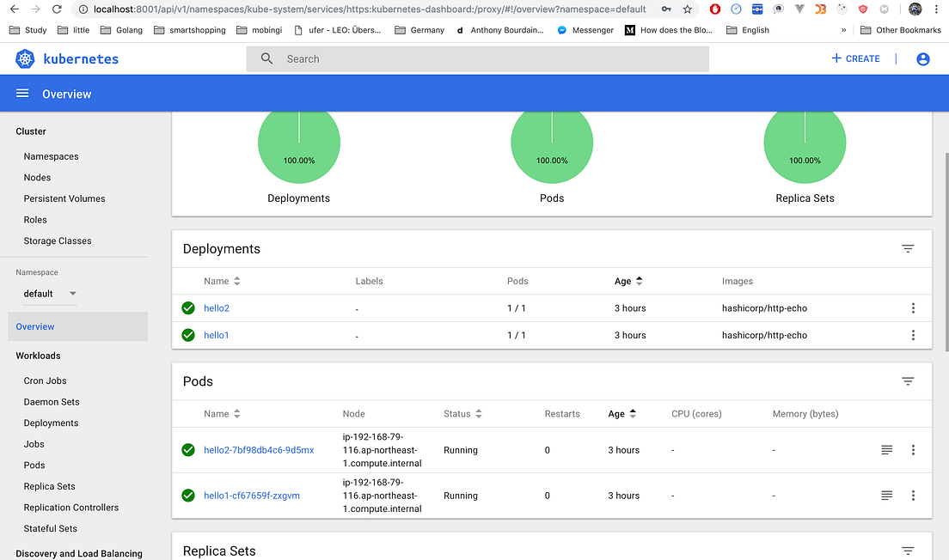Open the default namespace dropdown
This screenshot has width=949, height=560.
pos(49,294)
